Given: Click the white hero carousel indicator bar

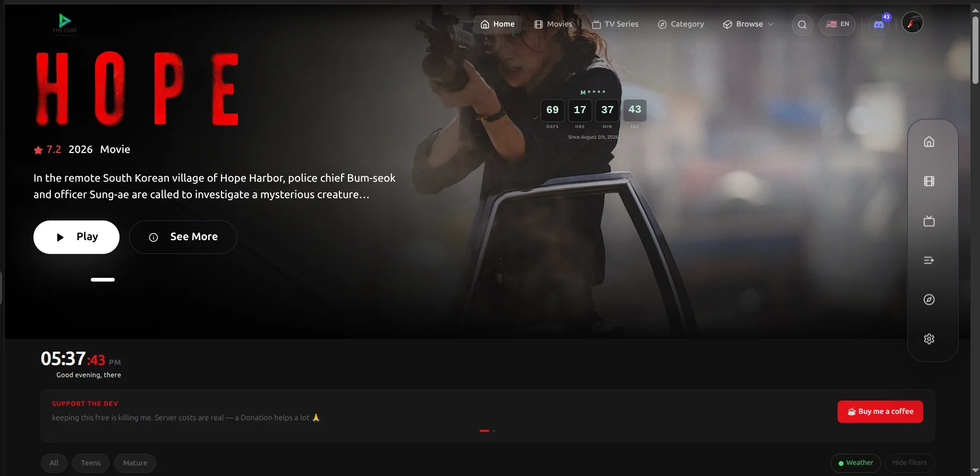Looking at the screenshot, I should [x=103, y=279].
